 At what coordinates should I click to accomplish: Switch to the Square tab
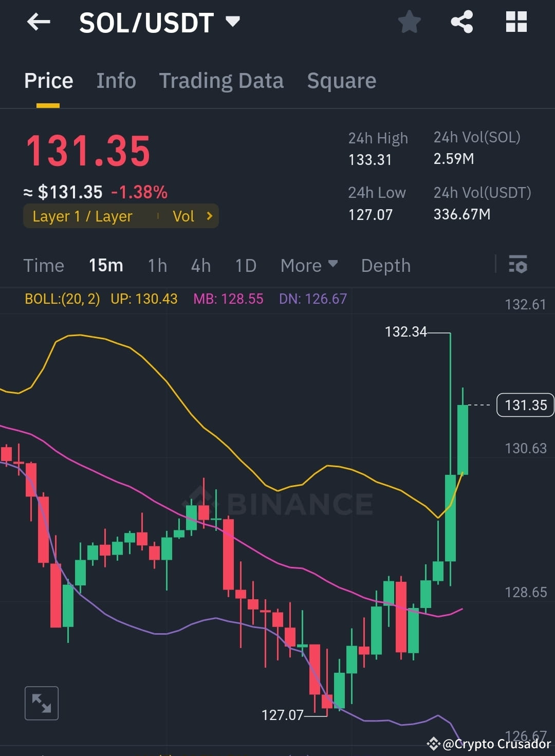(x=341, y=81)
